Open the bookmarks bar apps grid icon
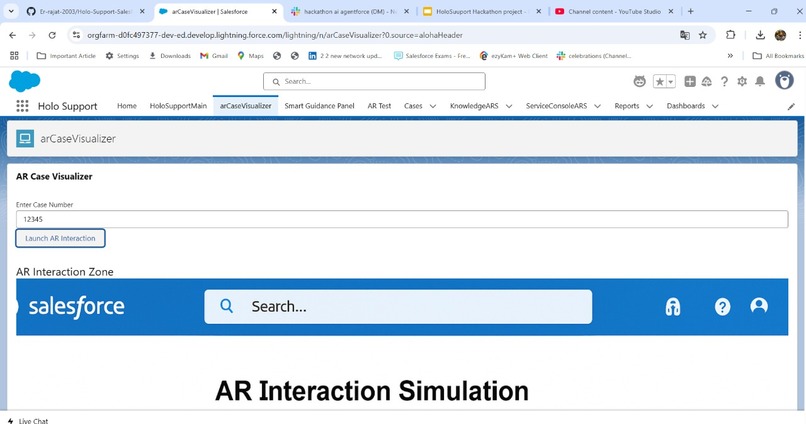 [x=14, y=56]
